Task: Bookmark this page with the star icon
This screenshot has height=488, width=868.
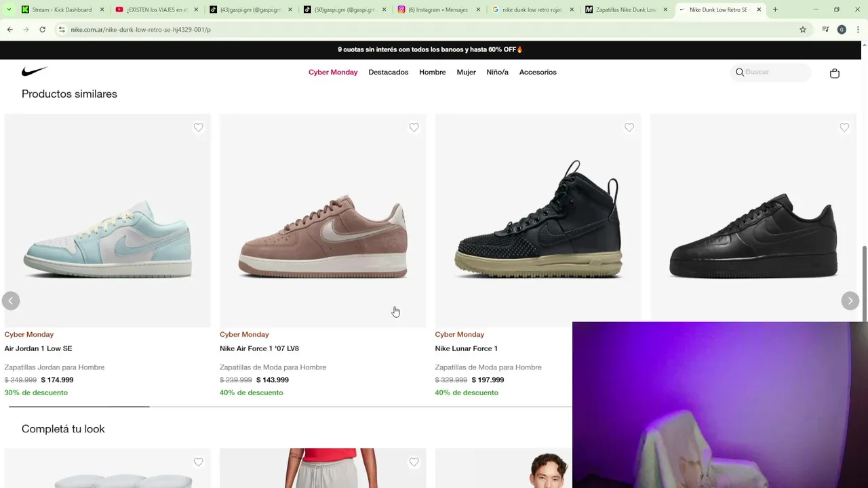Action: coord(803,30)
